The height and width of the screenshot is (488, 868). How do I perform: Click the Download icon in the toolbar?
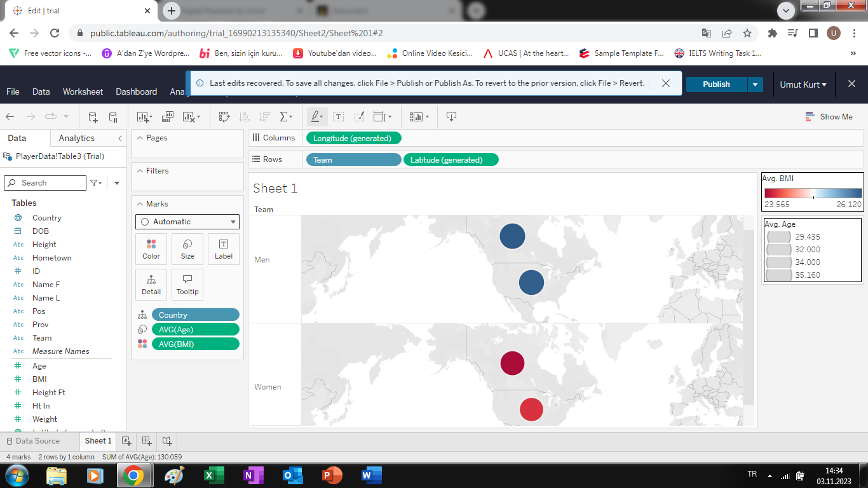click(451, 117)
